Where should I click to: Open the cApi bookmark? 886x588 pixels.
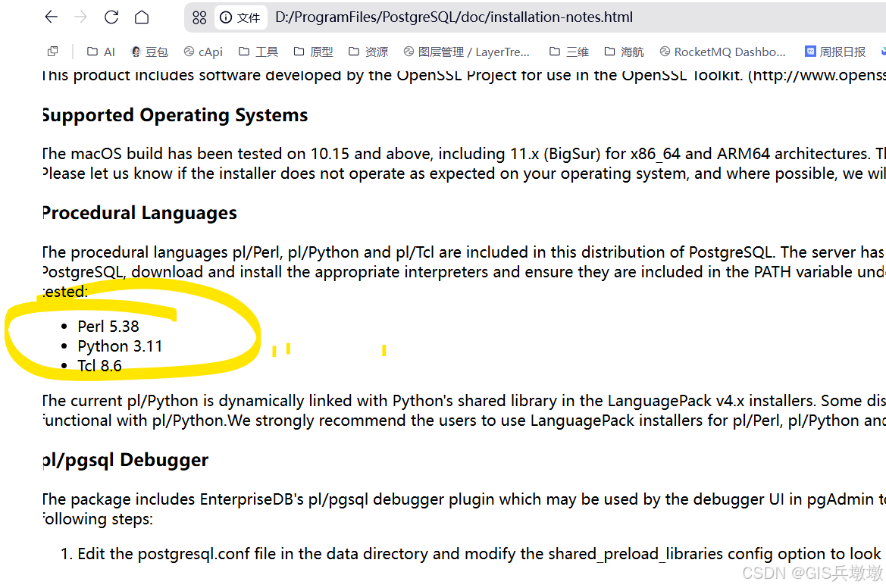(x=203, y=52)
